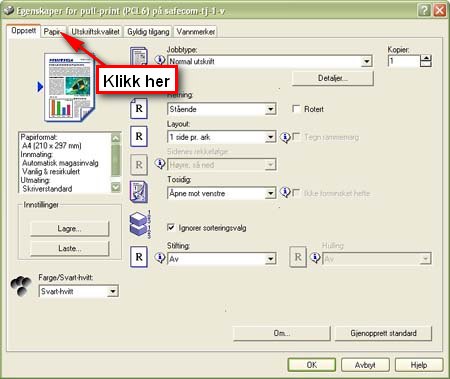Open the Farge/Svart-hvitt dropdown

point(79,291)
